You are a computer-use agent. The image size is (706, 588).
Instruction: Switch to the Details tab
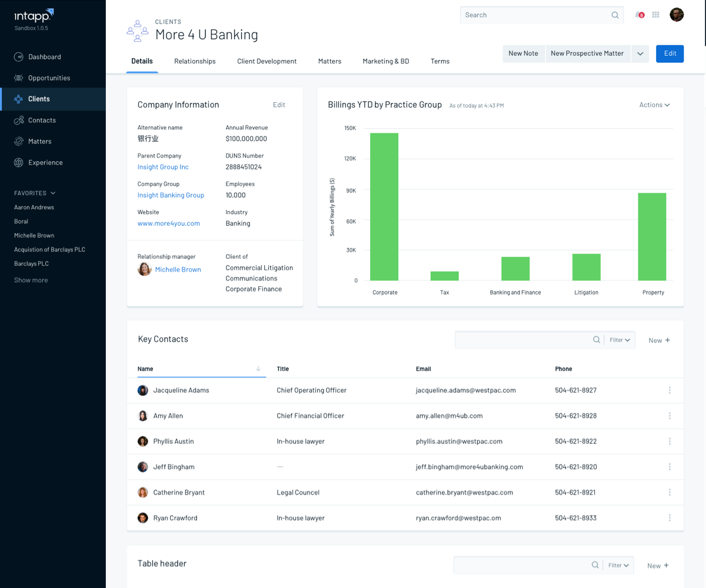142,61
